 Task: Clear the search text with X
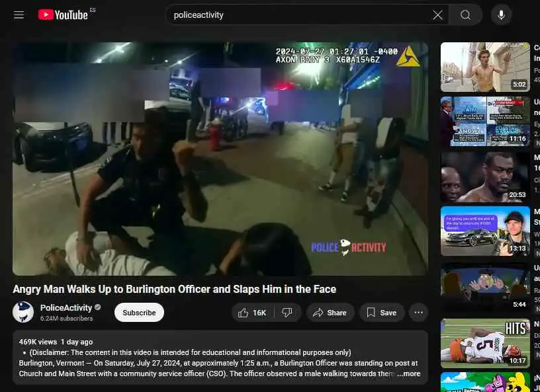437,15
